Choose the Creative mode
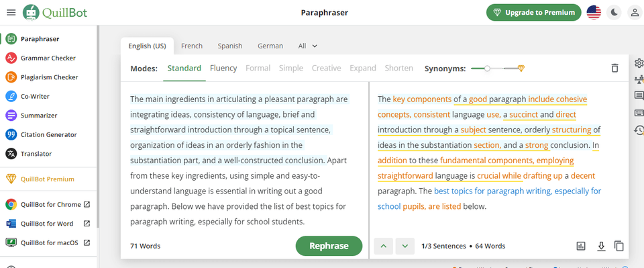644x268 pixels. tap(326, 69)
